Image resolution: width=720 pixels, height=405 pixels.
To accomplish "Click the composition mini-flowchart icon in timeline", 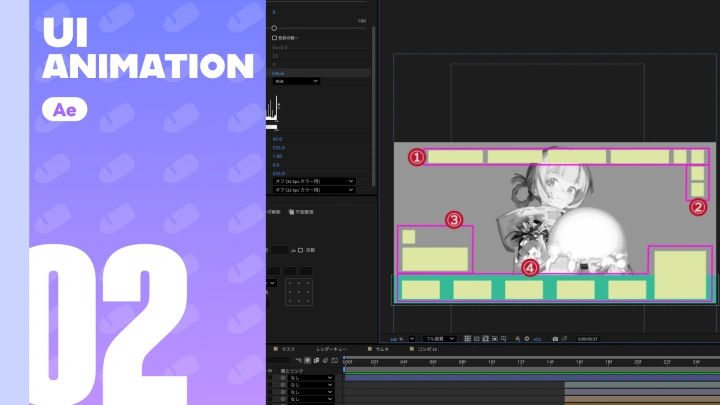I will tap(298, 360).
